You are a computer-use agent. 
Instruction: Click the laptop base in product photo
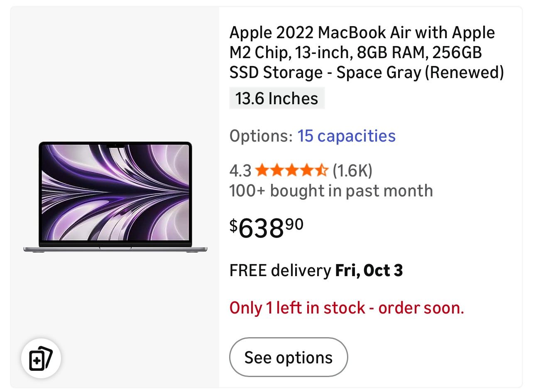[x=115, y=249]
